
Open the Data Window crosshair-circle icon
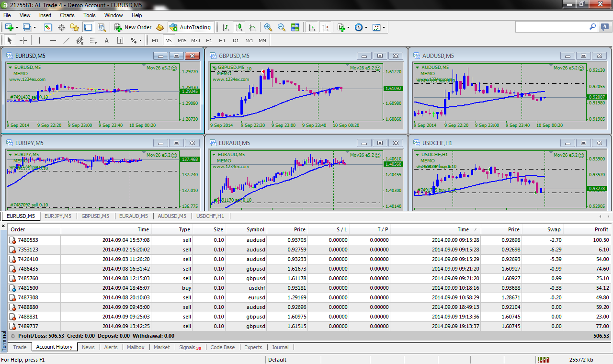(x=61, y=27)
